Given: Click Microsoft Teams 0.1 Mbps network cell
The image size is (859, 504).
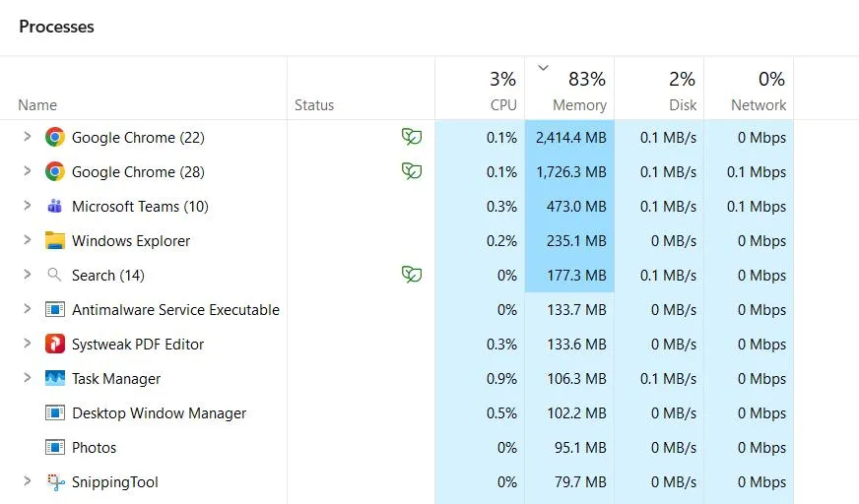Looking at the screenshot, I should tap(749, 207).
